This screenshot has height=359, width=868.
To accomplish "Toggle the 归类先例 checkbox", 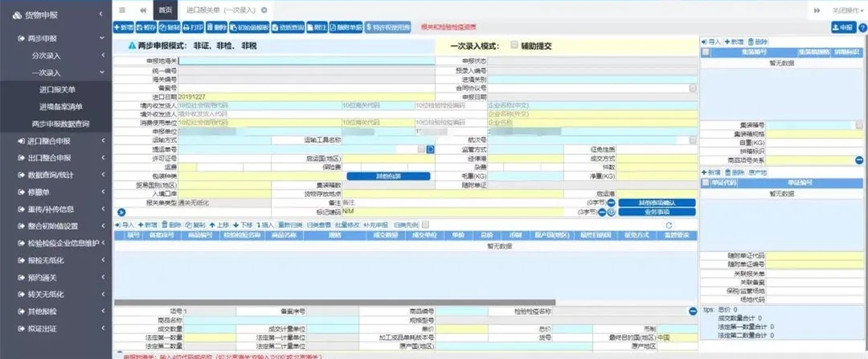I will 426,225.
